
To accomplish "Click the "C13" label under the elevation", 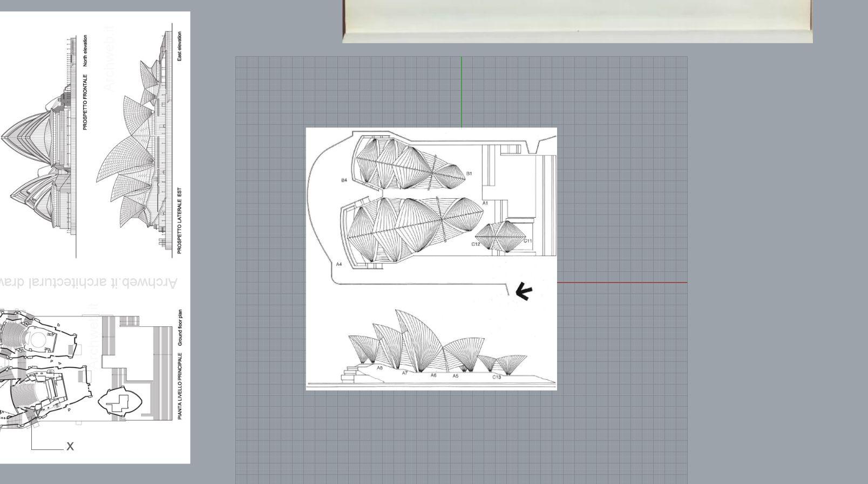I will point(497,377).
